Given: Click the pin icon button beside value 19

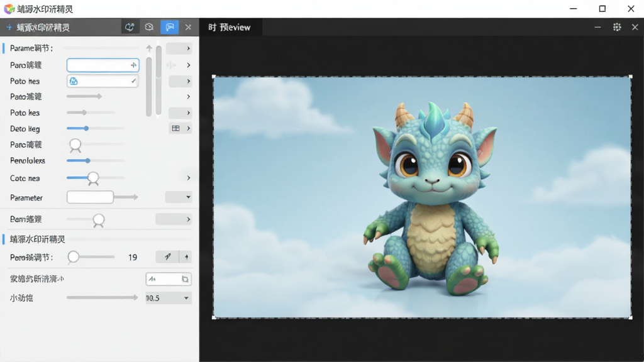Looking at the screenshot, I should click(x=167, y=257).
